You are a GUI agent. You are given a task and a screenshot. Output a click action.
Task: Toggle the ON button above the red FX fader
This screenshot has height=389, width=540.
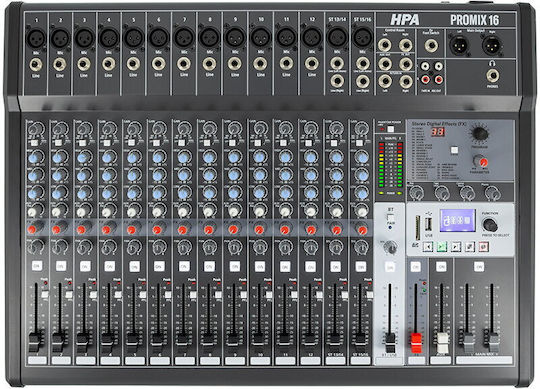[x=416, y=266]
